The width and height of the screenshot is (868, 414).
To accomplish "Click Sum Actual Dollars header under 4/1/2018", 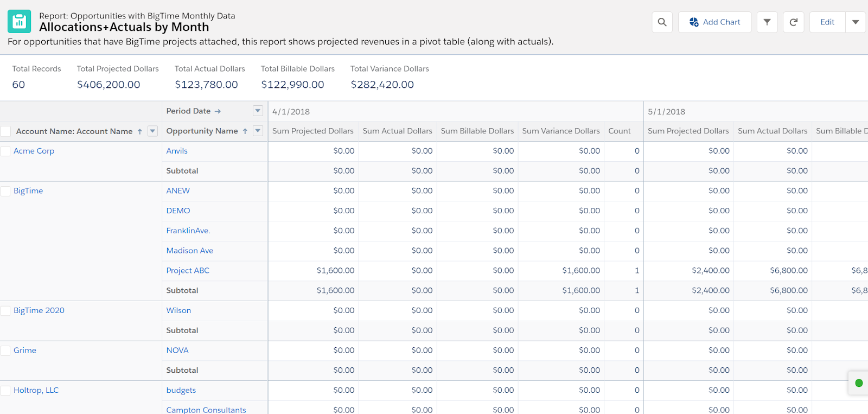I will 398,131.
